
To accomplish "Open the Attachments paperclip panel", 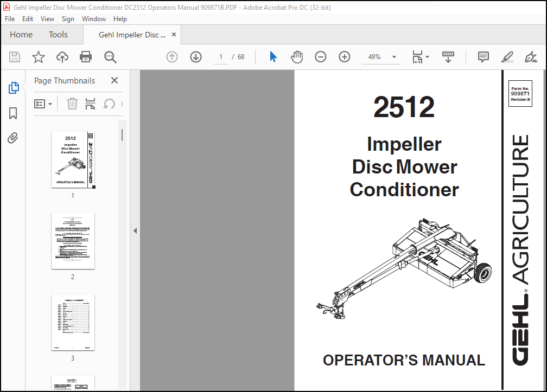I will [13, 138].
